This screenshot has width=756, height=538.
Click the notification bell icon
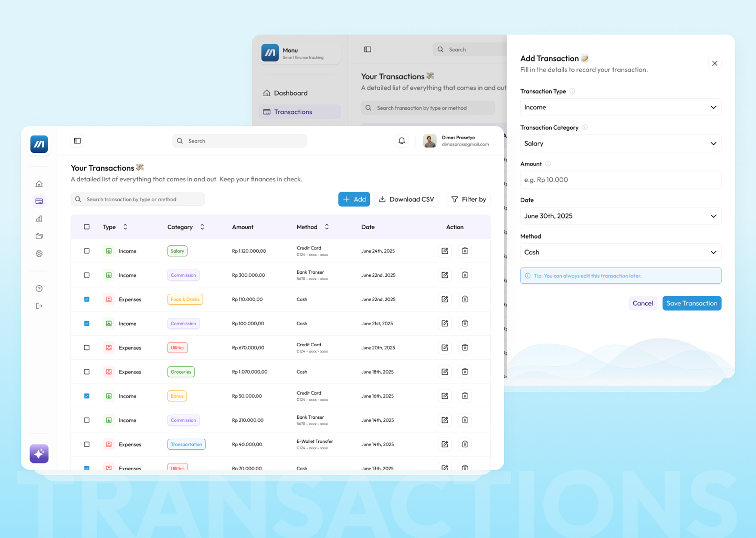[x=402, y=141]
